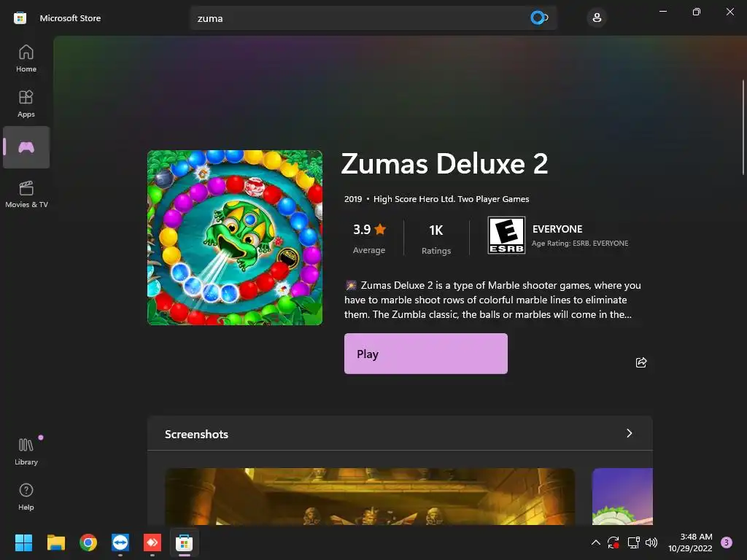This screenshot has height=560, width=747.
Task: Click the 1K Ratings count
Action: tap(436, 239)
